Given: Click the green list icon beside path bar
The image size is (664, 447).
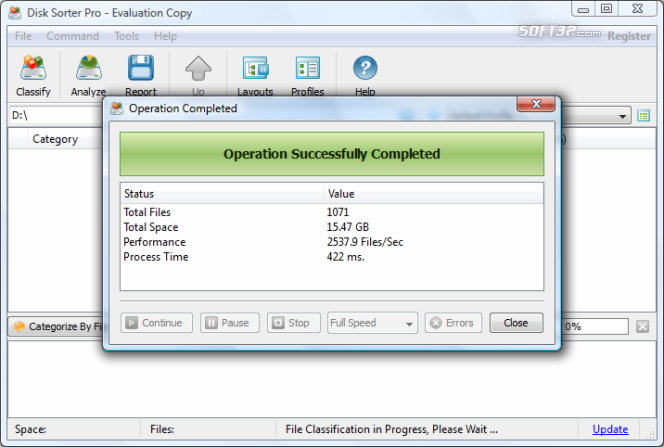Looking at the screenshot, I should point(644,116).
